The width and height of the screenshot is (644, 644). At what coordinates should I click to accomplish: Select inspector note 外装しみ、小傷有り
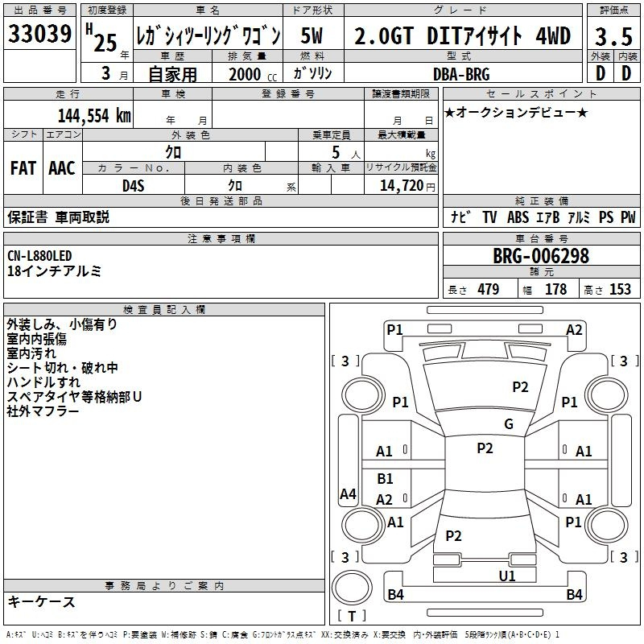tap(62, 324)
